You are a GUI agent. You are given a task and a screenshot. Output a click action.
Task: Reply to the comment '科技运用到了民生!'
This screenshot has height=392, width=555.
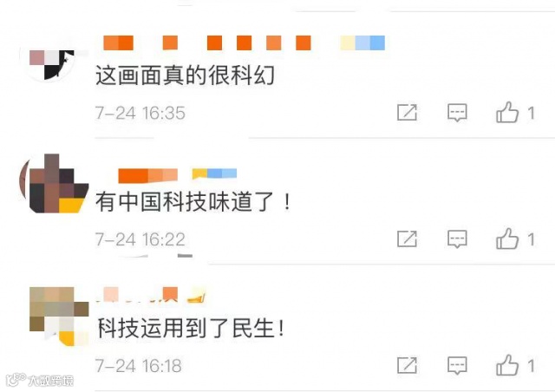[457, 365]
